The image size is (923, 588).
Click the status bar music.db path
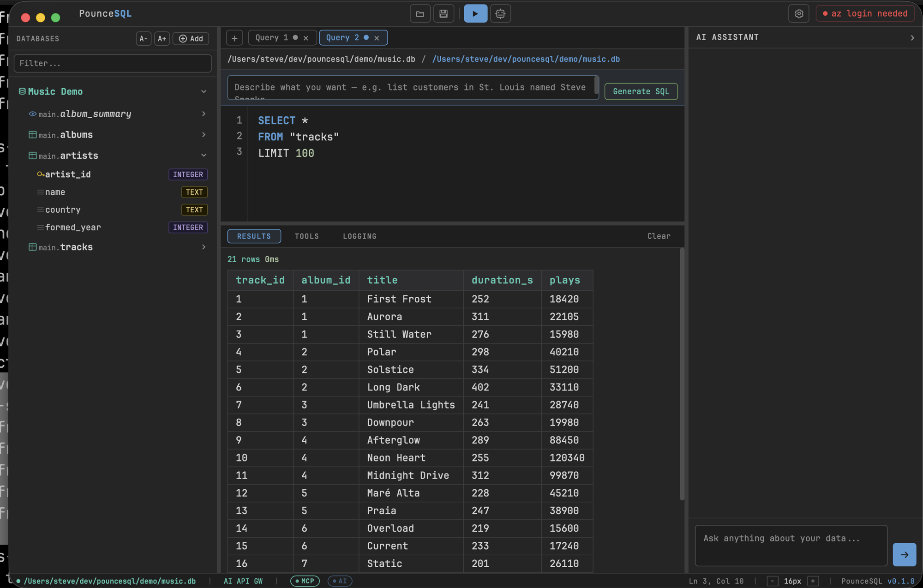(x=110, y=581)
